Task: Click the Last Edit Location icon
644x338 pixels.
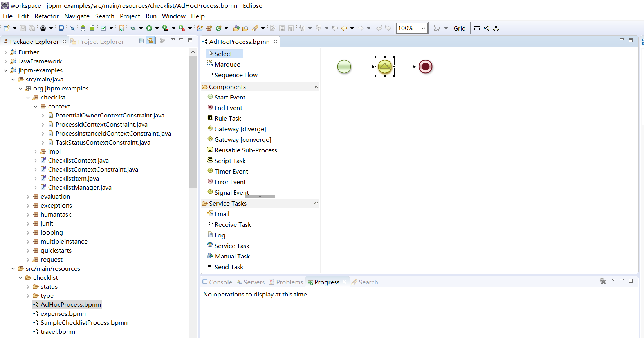Action: [x=335, y=28]
